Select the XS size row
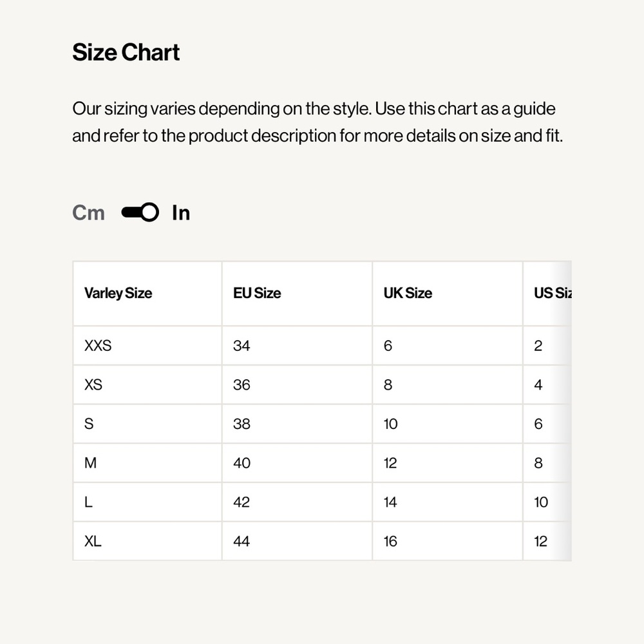Screen dimensions: 644x644 tap(323, 384)
